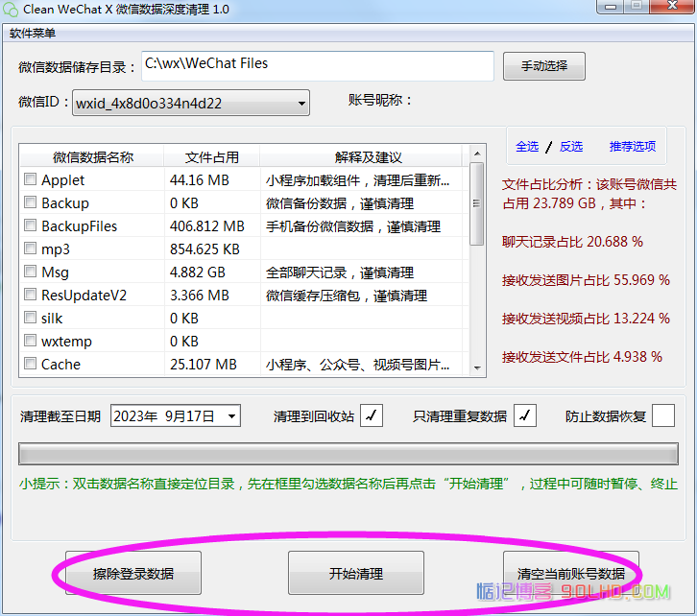Viewport: 697px width, 616px height.
Task: Click the 25.107 MB Cache size cell
Action: pos(204,365)
